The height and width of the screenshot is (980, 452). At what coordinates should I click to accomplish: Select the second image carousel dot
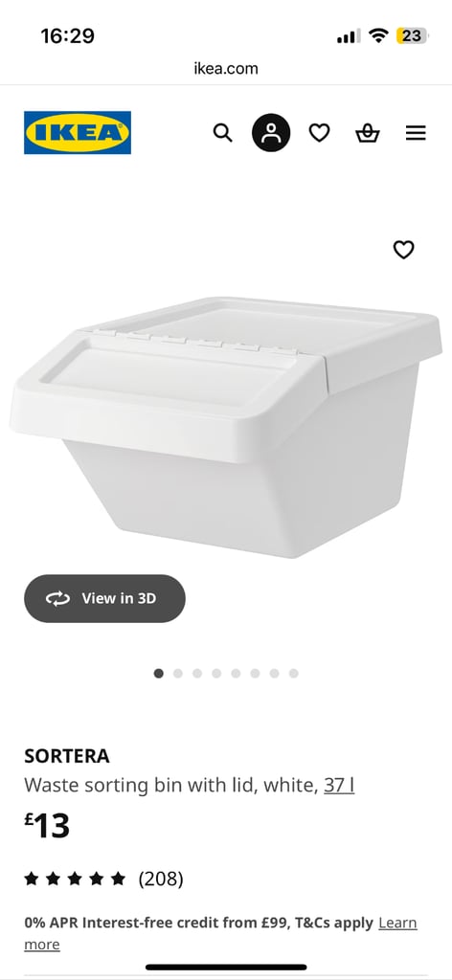tap(178, 673)
